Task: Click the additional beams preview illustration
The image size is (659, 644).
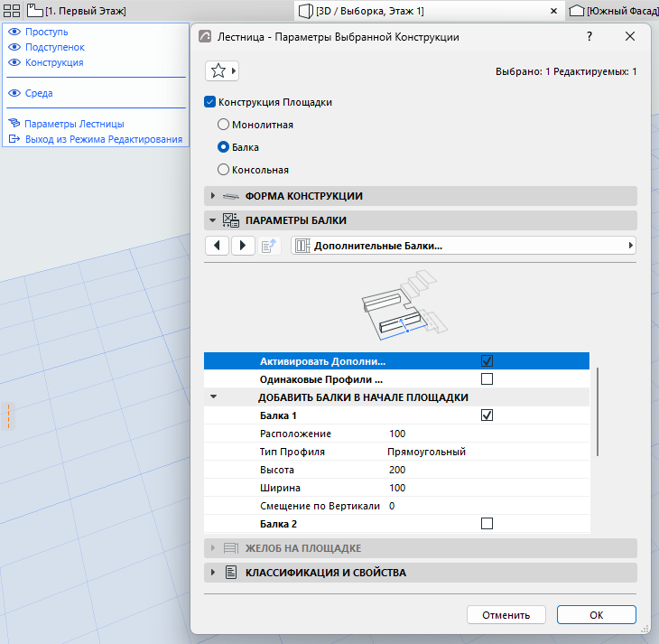Action: (x=404, y=305)
